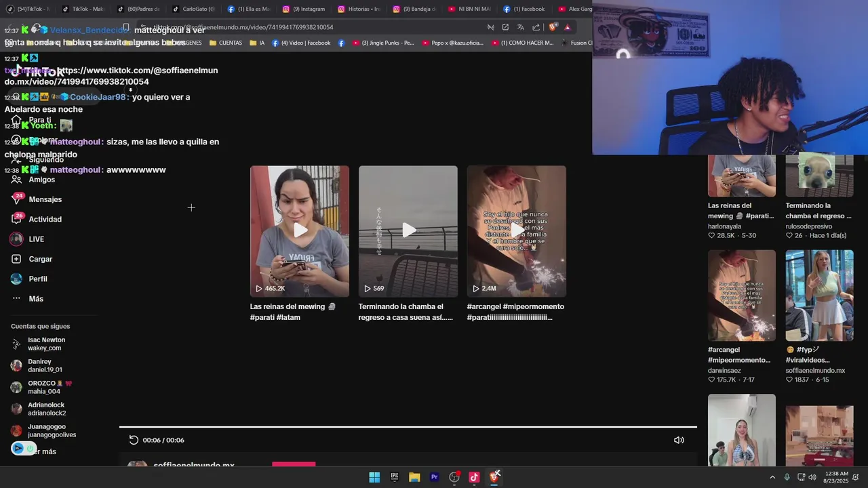868x488 pixels.
Task: Open Windows Start menu
Action: click(x=374, y=477)
